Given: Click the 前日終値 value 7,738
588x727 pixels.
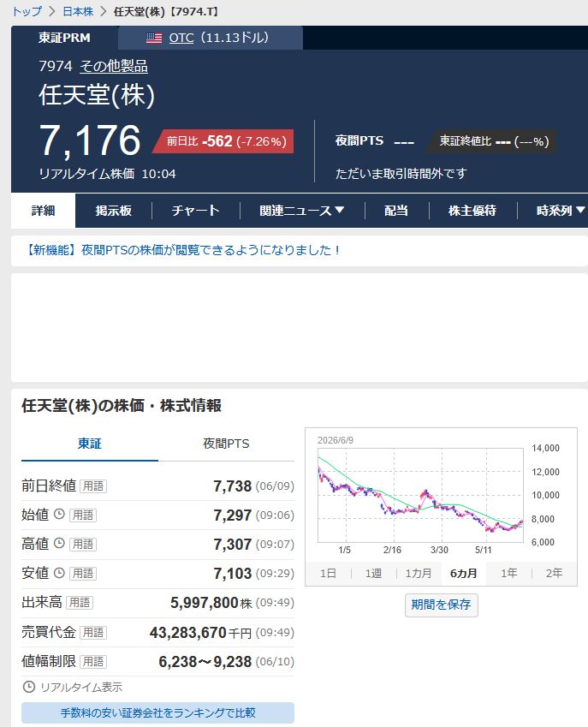Looking at the screenshot, I should tap(232, 486).
